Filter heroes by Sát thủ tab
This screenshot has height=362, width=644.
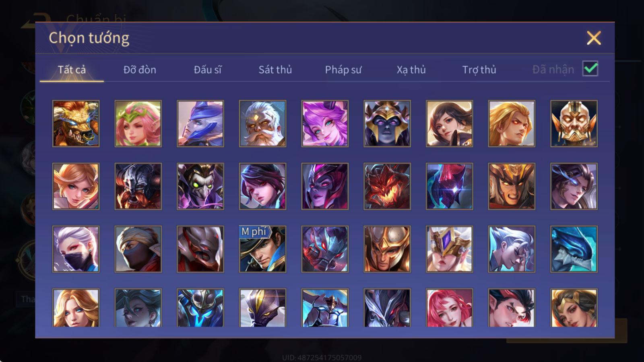click(275, 70)
